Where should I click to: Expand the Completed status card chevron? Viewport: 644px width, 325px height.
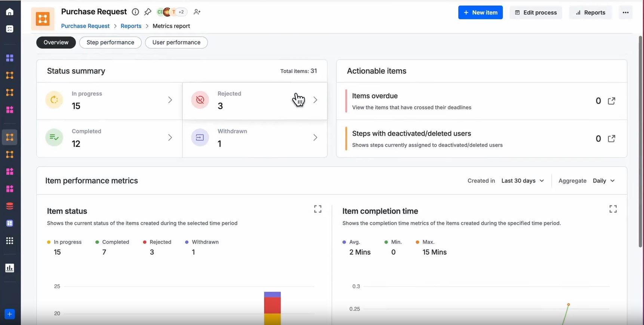coord(170,138)
